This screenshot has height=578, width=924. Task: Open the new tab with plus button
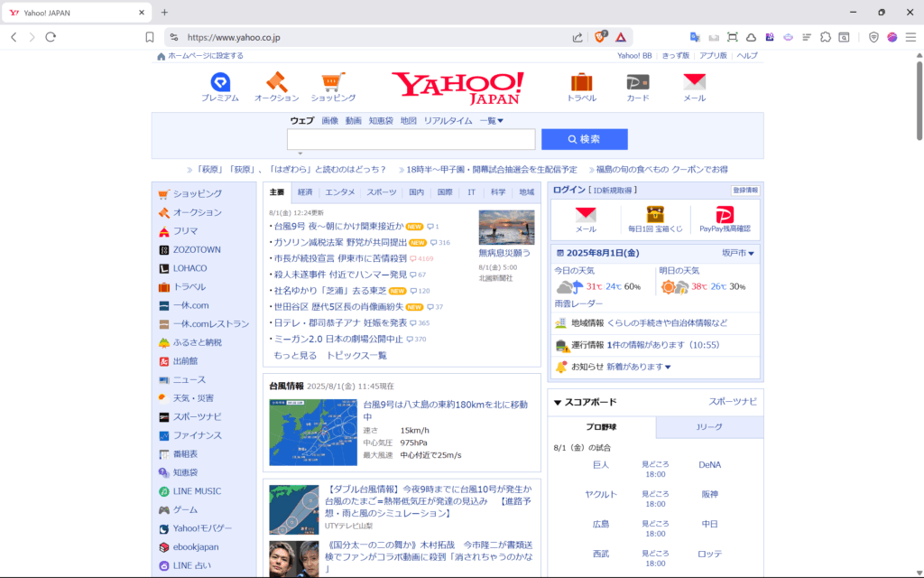coord(164,13)
